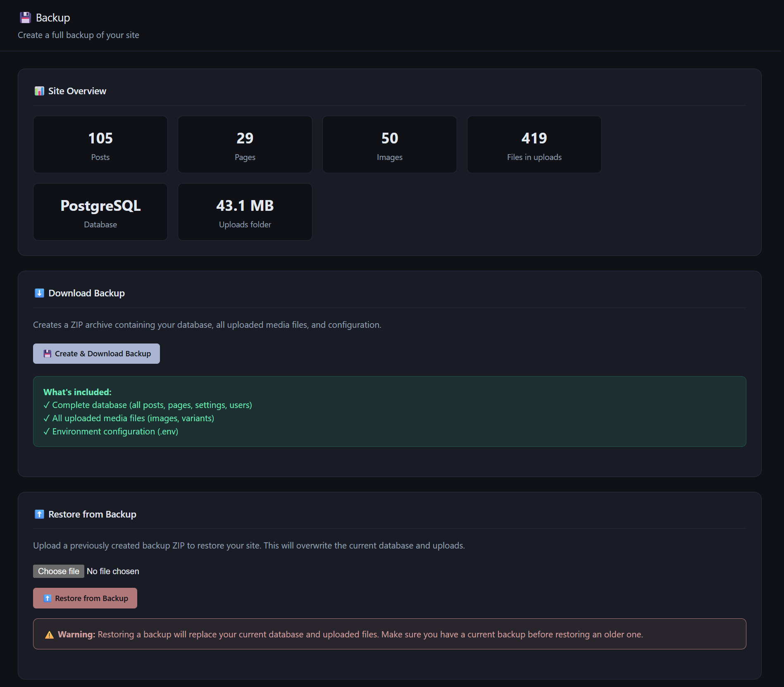
Task: Click the Backup page title
Action: tap(53, 18)
